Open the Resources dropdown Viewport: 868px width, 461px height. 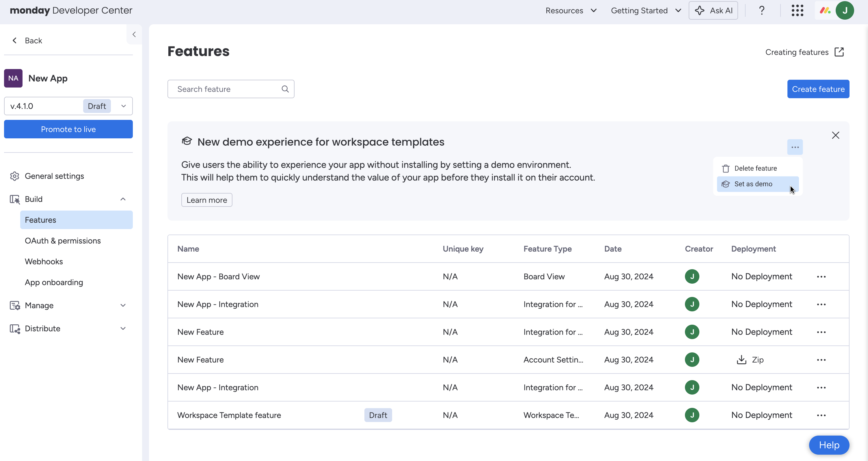(x=571, y=10)
